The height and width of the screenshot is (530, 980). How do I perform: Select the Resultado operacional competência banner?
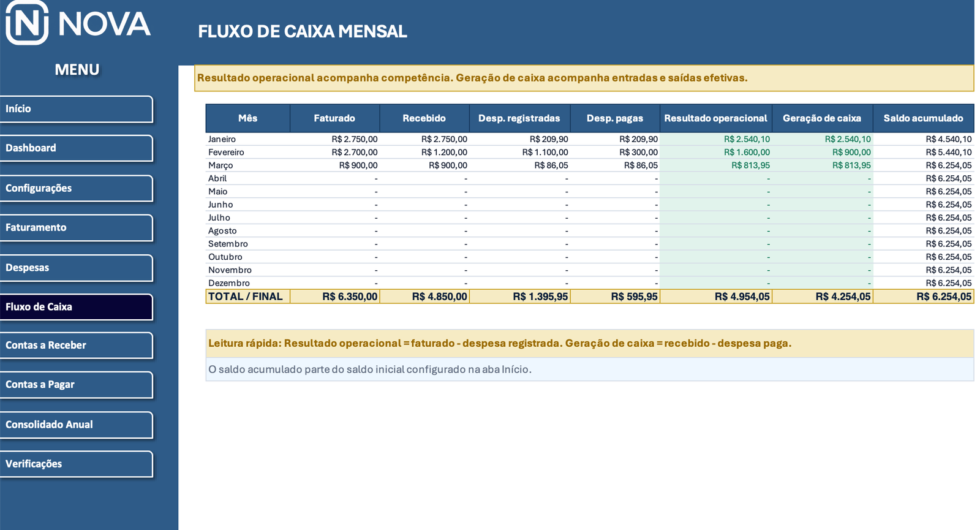(584, 78)
